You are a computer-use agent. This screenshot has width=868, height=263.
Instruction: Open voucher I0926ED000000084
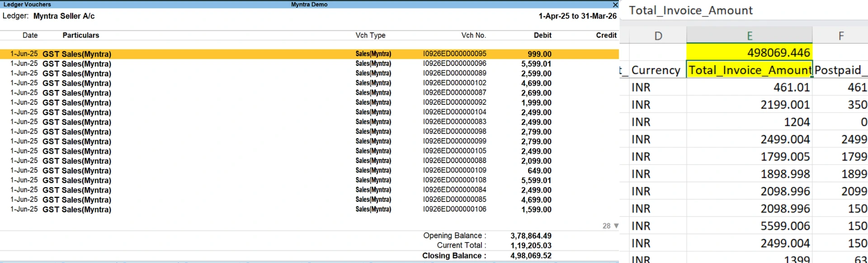pyautogui.click(x=454, y=190)
